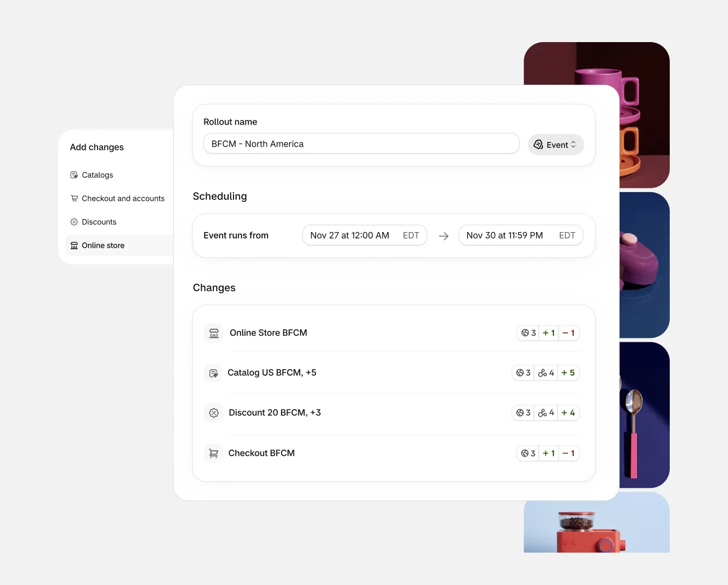Click the Discounts badge icon in sidebar

tap(74, 222)
